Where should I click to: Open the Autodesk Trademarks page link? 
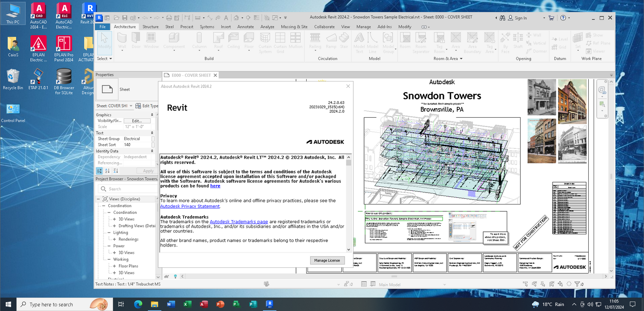tap(239, 221)
